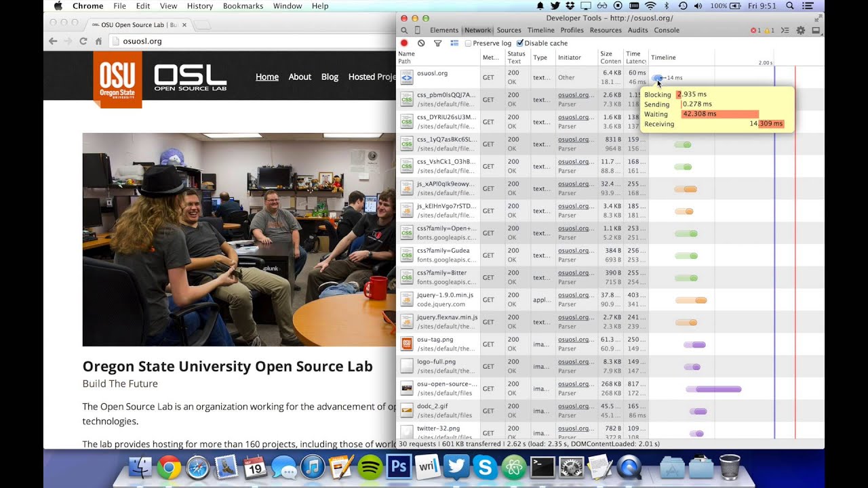Open Terminal from the Dock
Viewport: 868px width, 488px height.
[543, 467]
